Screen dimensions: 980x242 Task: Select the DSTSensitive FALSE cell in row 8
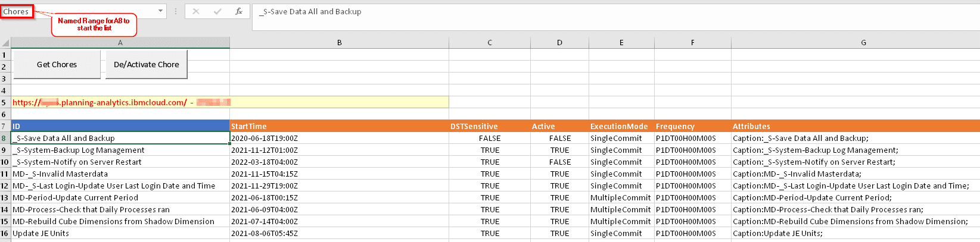(x=490, y=138)
